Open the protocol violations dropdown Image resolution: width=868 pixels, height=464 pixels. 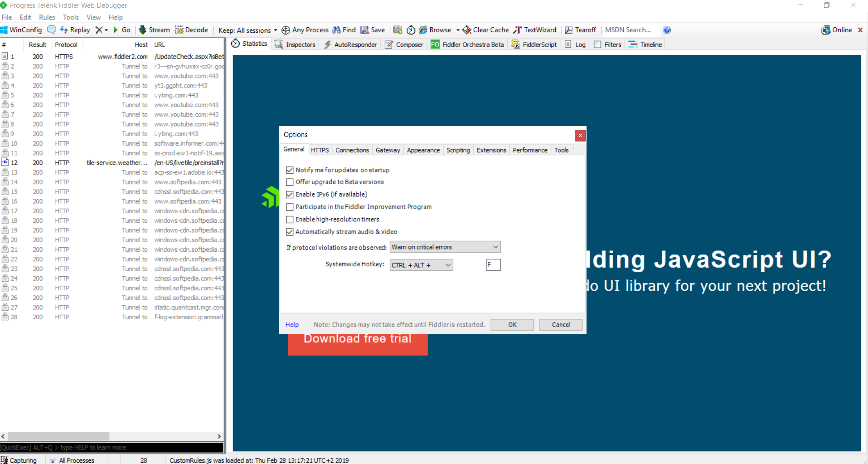pos(495,247)
